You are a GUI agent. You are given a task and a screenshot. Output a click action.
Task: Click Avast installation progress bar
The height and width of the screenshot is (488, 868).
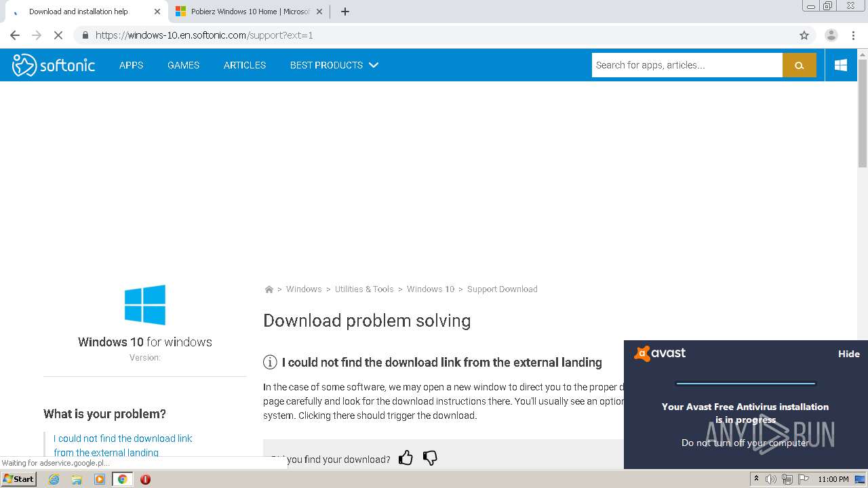745,384
